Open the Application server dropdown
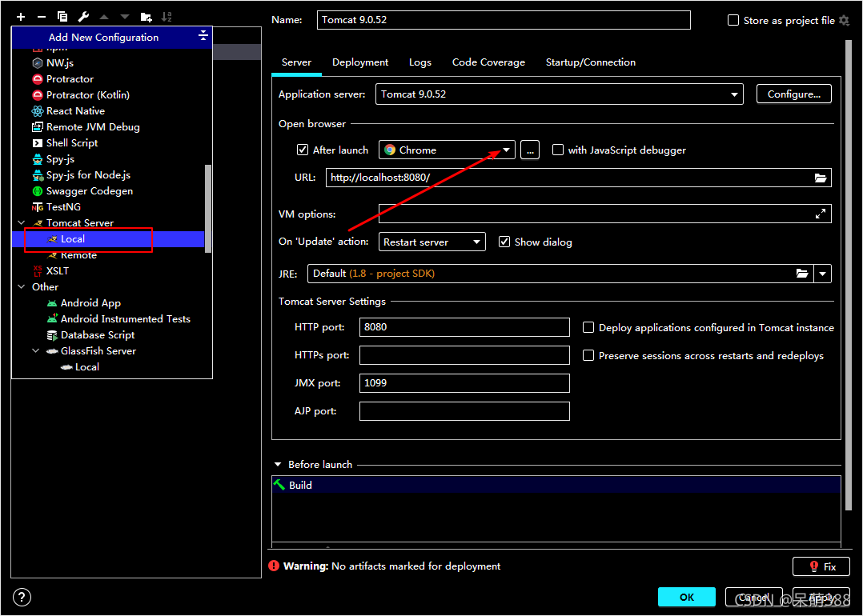The image size is (863, 616). (559, 94)
